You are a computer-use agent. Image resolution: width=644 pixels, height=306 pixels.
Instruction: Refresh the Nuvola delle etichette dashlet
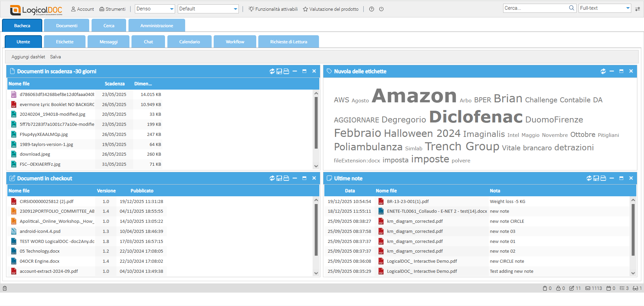(603, 71)
